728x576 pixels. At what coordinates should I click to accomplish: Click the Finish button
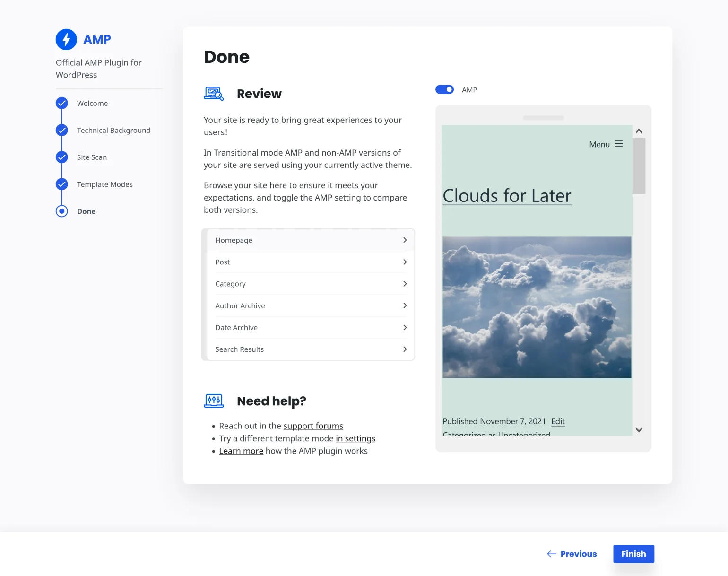633,554
